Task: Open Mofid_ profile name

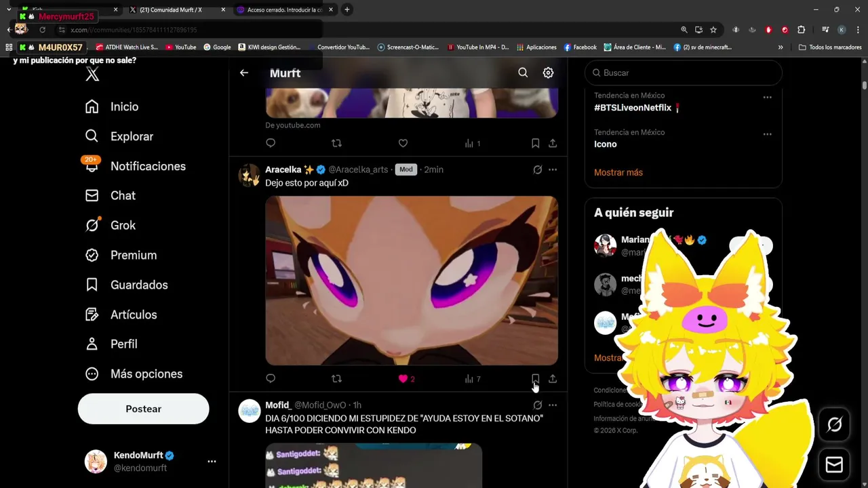Action: tap(278, 405)
